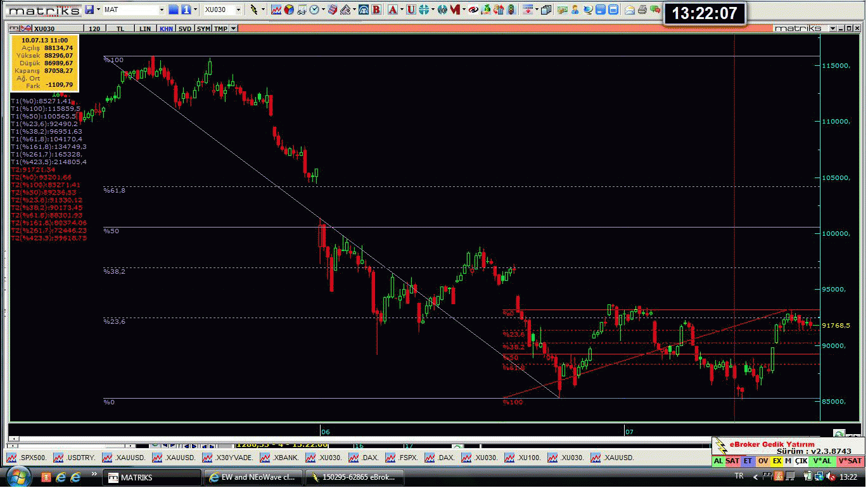Click the red M logo icon

click(455, 10)
